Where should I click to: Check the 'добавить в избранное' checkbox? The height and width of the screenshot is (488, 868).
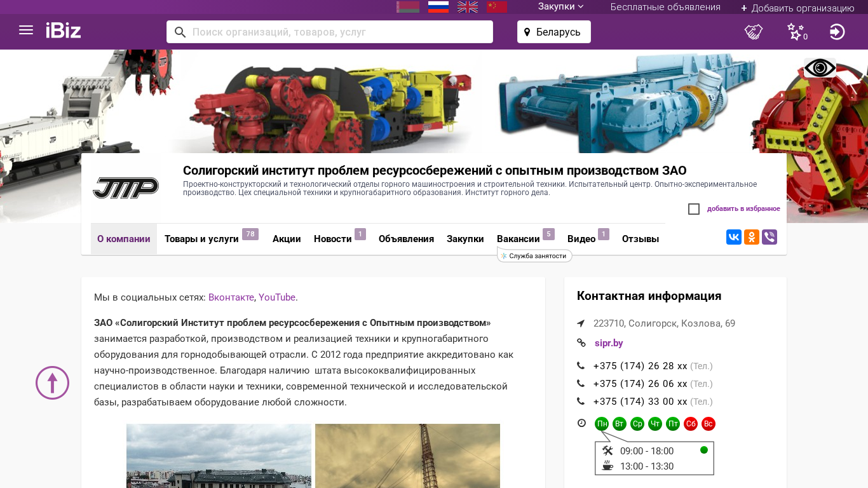[694, 209]
